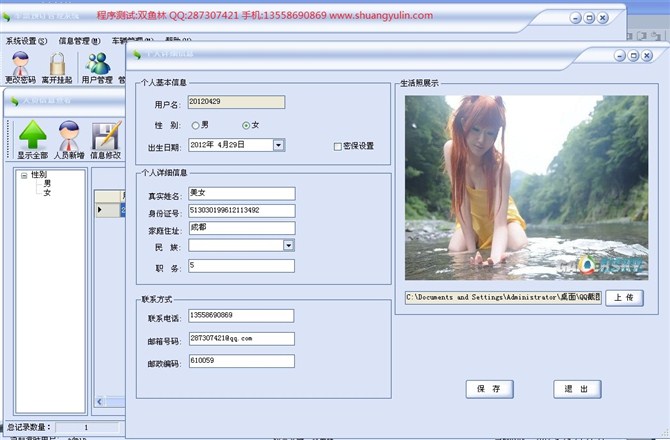This screenshot has height=440, width=670.
Task: Click the 退出 exit button
Action: [x=577, y=388]
